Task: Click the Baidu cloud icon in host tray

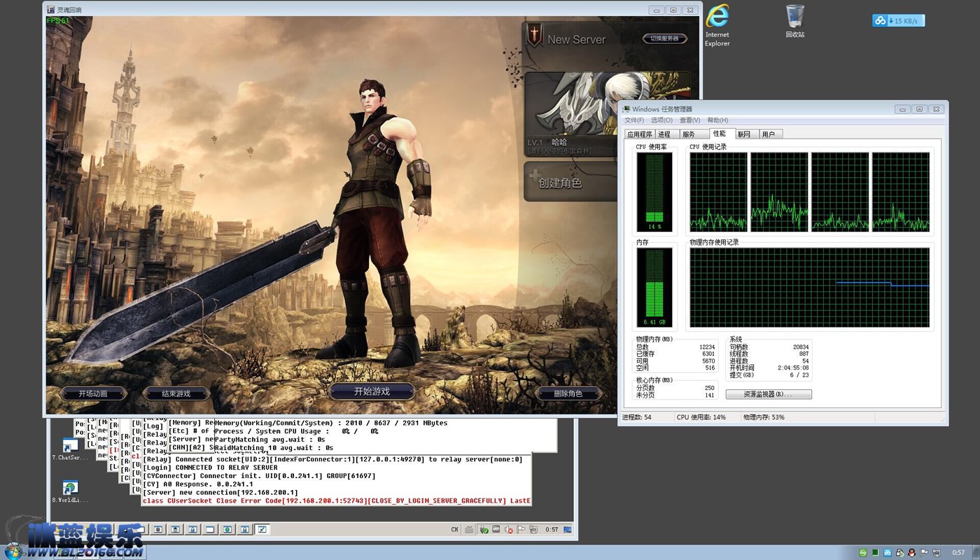Action: 888,552
